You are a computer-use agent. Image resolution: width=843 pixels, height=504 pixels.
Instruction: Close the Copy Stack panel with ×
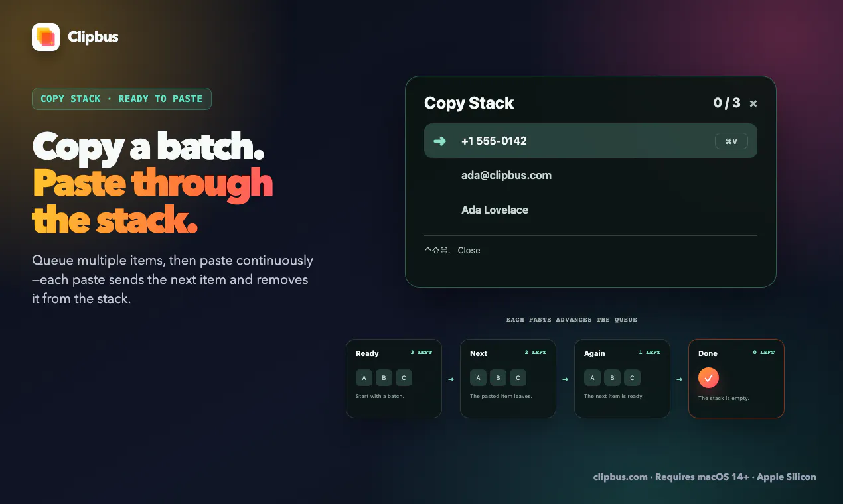point(753,103)
